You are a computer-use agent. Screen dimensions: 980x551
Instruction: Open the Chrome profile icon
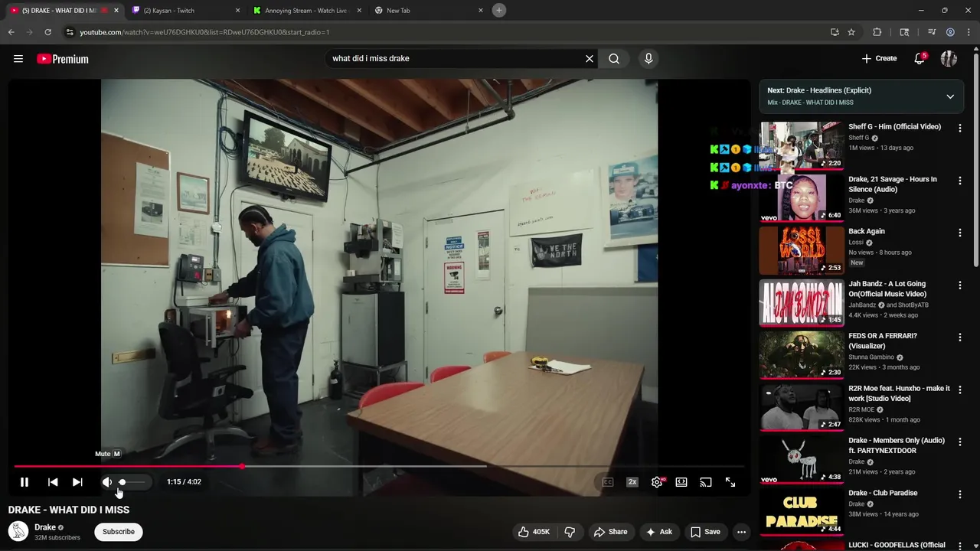point(950,32)
